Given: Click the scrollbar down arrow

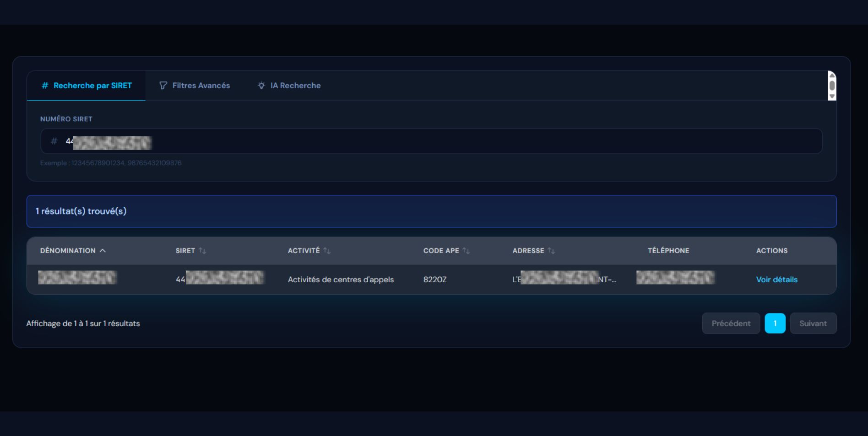Looking at the screenshot, I should click(x=832, y=97).
